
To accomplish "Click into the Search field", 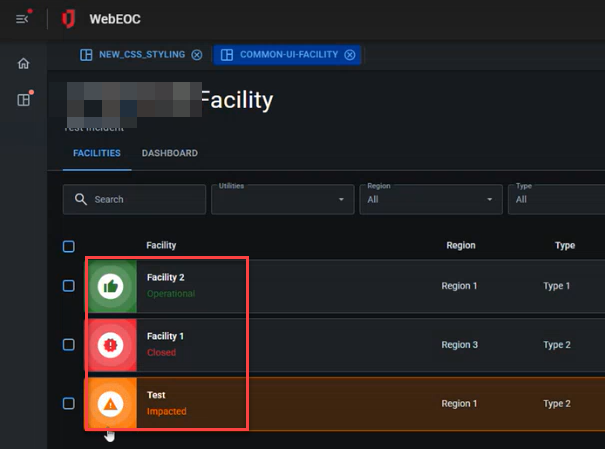I will click(x=134, y=199).
